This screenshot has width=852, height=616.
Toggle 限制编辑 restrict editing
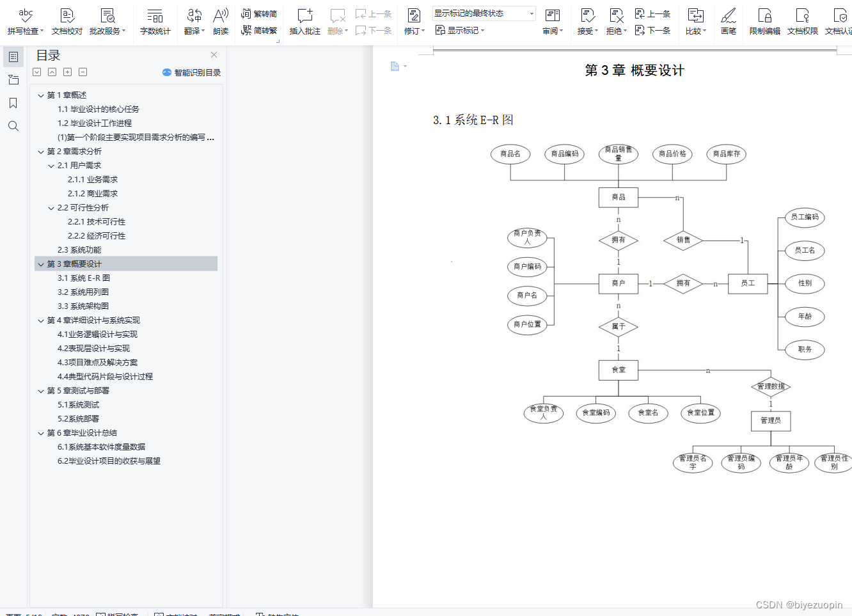[765, 21]
